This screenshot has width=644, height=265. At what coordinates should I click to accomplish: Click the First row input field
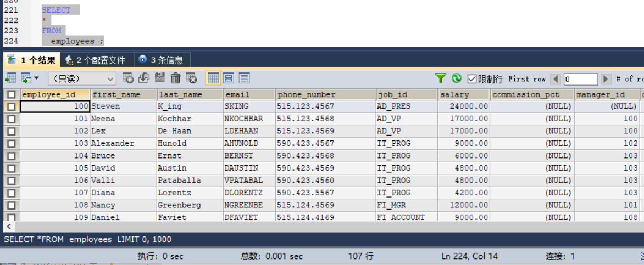tap(581, 79)
